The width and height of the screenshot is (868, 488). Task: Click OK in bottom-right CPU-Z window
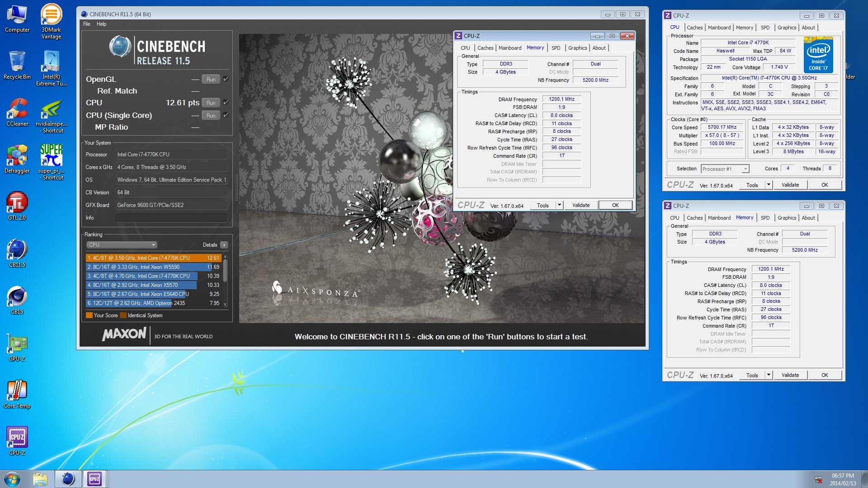click(825, 375)
